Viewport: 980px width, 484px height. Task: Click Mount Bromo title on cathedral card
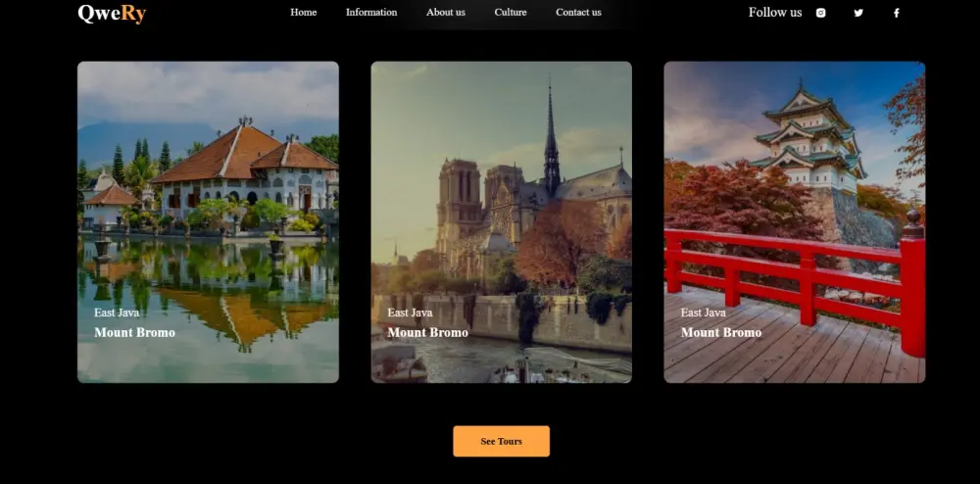click(x=427, y=332)
